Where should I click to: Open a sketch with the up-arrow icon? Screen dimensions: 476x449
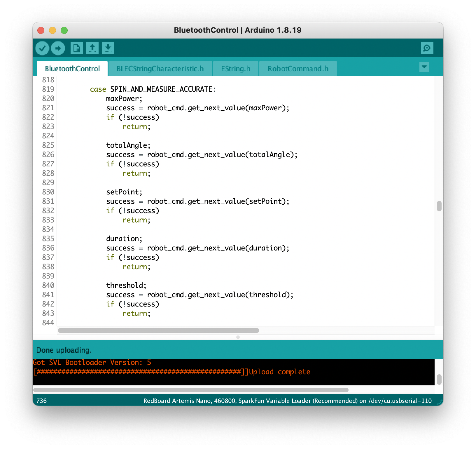92,48
